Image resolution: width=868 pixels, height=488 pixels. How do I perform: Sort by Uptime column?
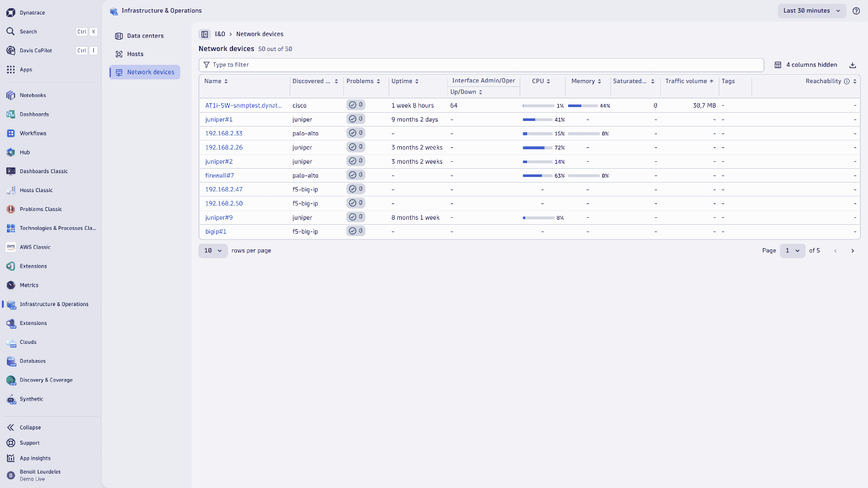405,81
